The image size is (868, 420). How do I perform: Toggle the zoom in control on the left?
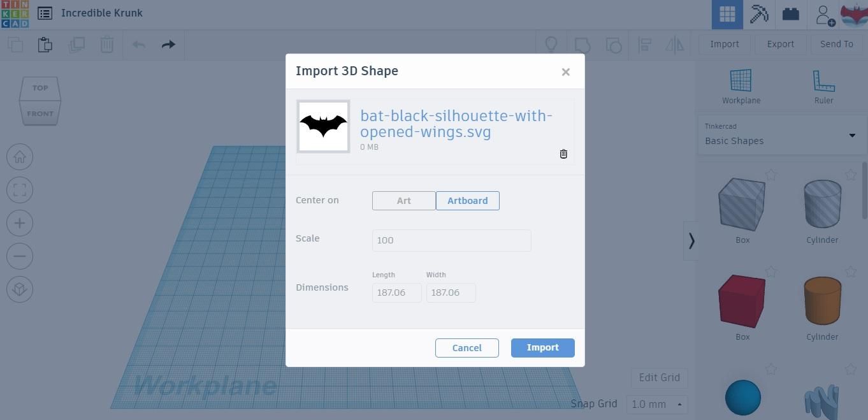click(19, 222)
